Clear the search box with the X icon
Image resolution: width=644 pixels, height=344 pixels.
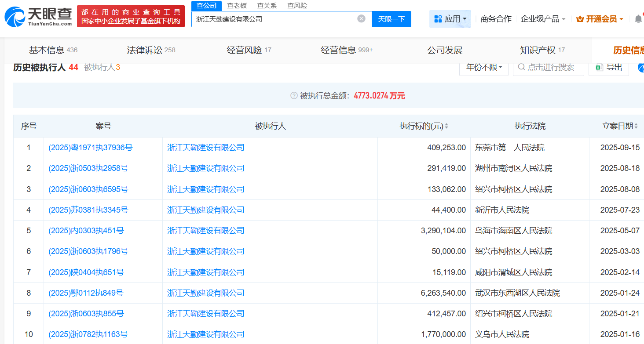pos(361,18)
